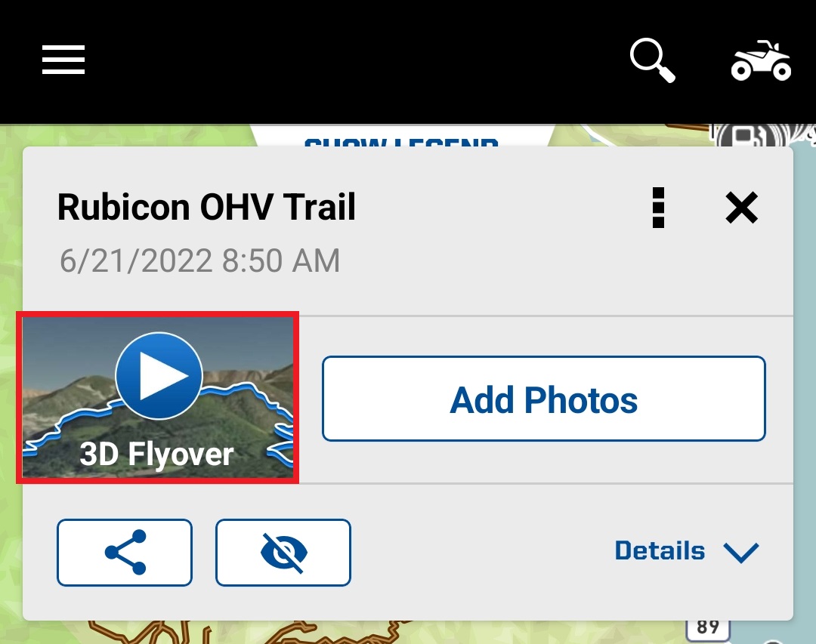Viewport: 816px width, 644px height.
Task: Tap the Rubicon OHV Trail title
Action: click(206, 208)
